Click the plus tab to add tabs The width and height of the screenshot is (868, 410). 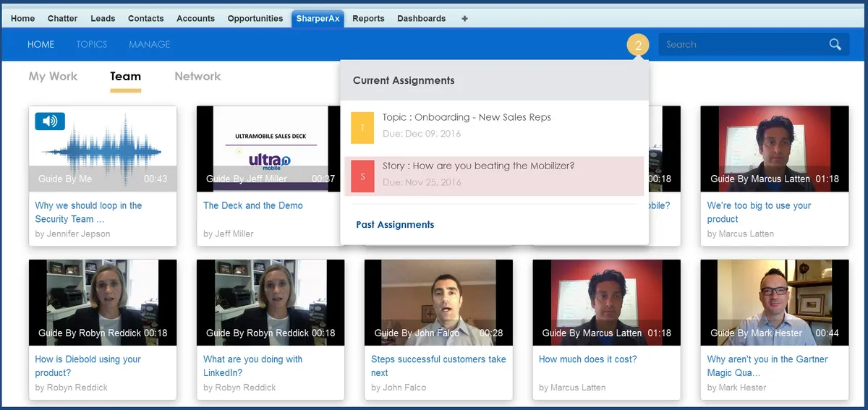point(464,19)
